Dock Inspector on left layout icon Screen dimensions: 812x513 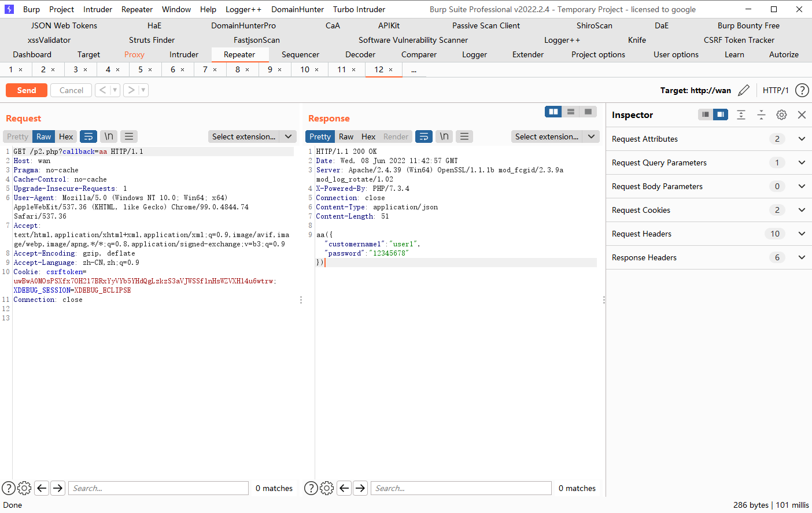pos(706,115)
